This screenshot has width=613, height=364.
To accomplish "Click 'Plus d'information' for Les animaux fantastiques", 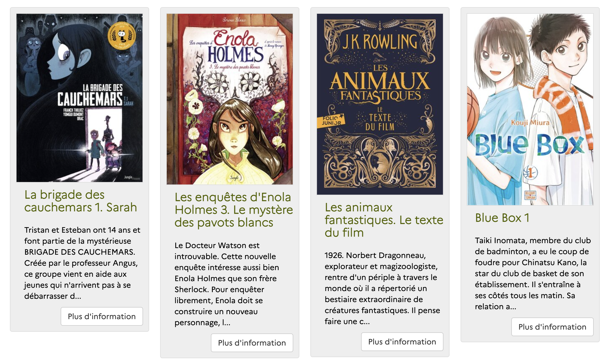I will (x=402, y=341).
